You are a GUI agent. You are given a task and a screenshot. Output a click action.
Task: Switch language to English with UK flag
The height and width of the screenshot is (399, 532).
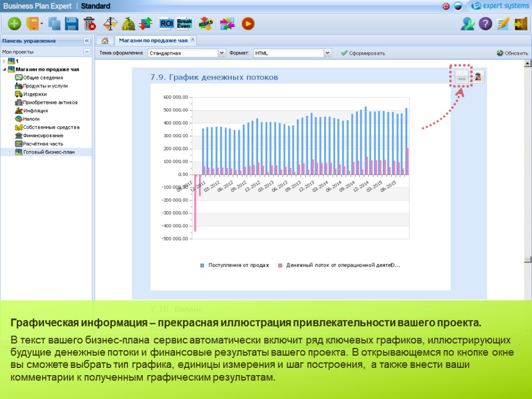coord(446,6)
